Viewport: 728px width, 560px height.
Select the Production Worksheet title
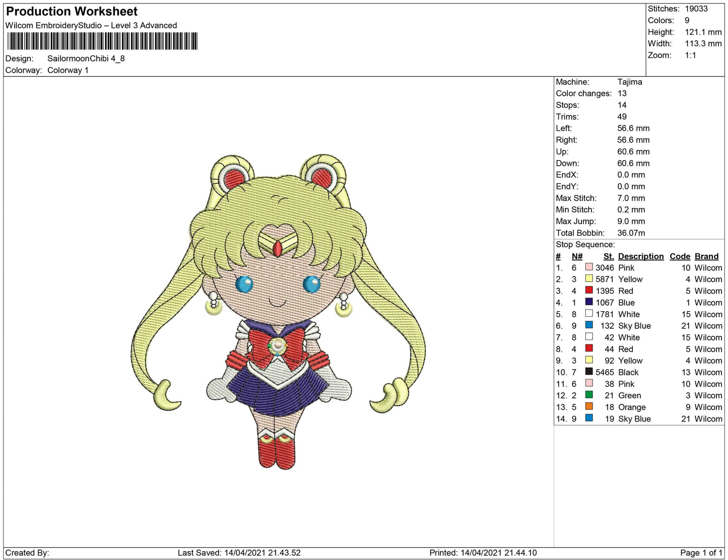[72, 11]
